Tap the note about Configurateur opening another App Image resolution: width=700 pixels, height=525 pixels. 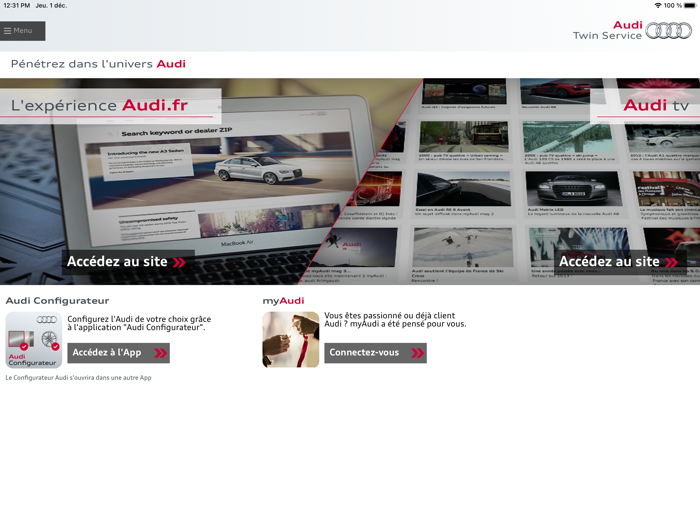click(79, 378)
